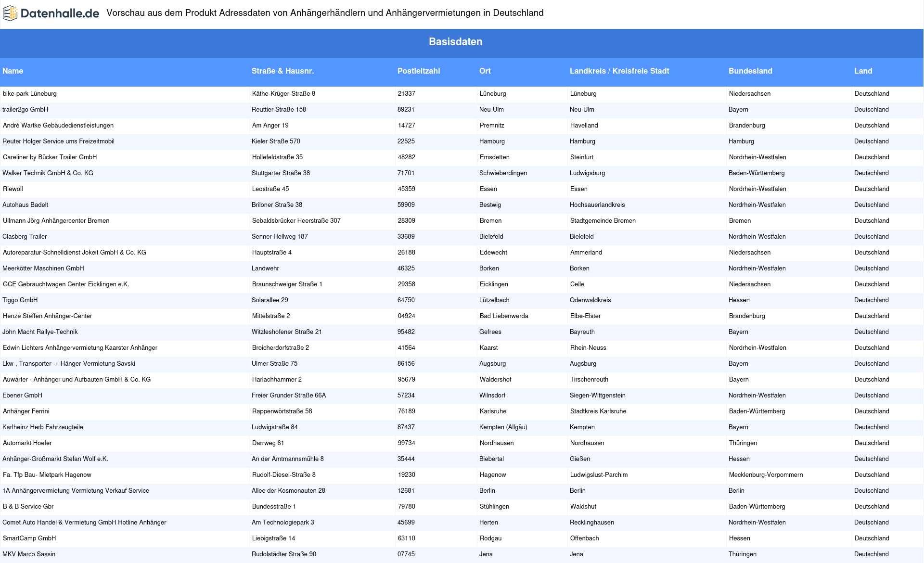This screenshot has height=563, width=924.
Task: Select Anhänger Ferrini entry
Action: 26,411
